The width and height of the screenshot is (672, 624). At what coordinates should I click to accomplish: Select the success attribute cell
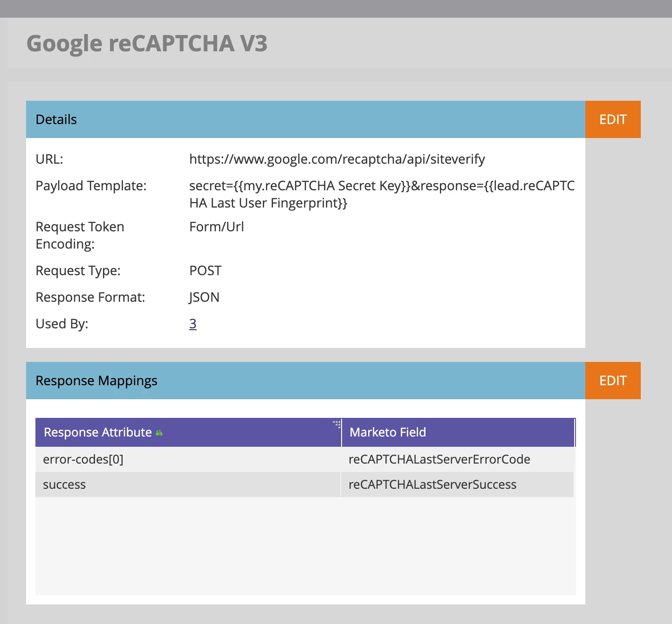point(188,485)
